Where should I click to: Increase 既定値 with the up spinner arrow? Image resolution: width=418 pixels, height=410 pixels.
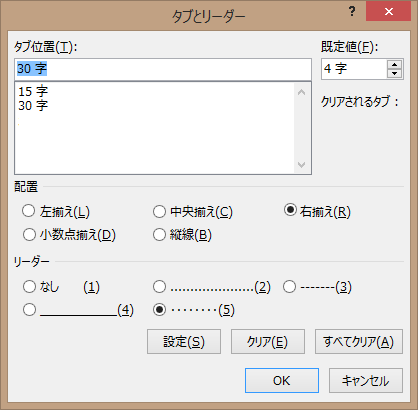click(395, 65)
